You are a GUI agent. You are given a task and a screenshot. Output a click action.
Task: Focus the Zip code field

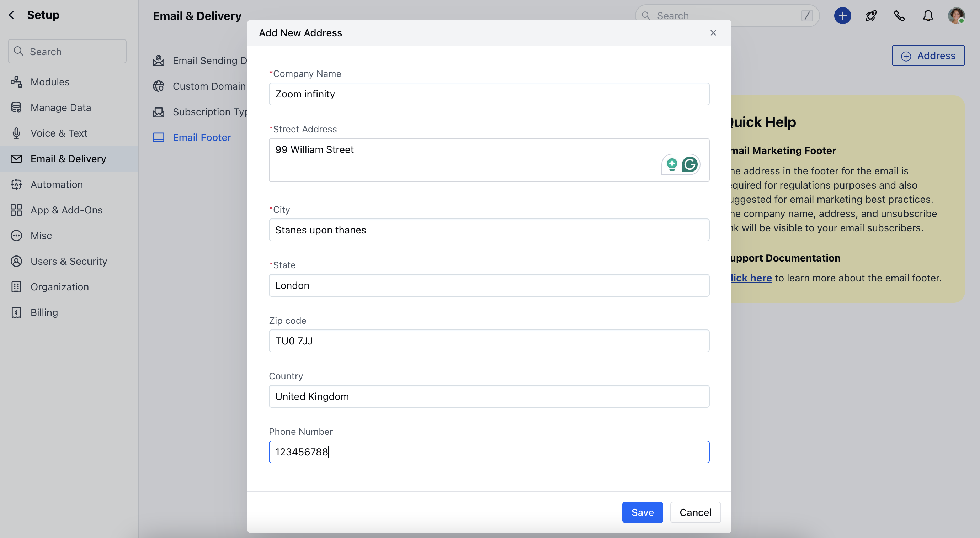489,341
